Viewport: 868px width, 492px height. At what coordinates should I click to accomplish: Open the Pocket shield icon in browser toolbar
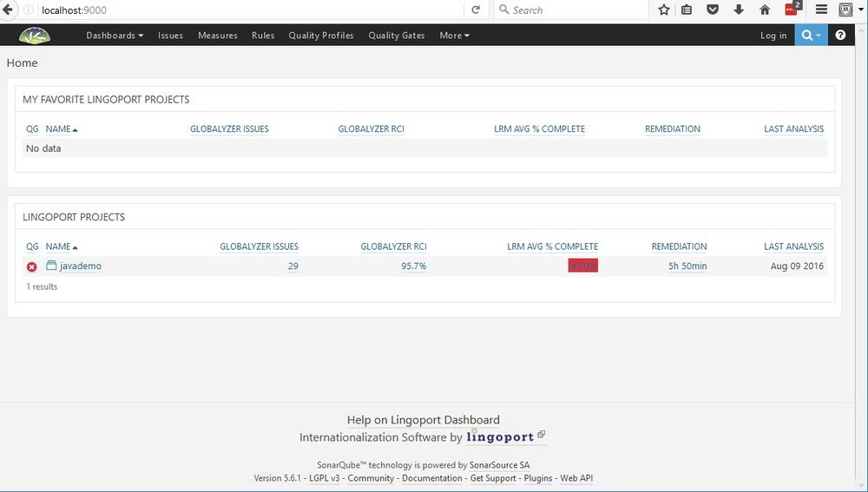pyautogui.click(x=713, y=10)
